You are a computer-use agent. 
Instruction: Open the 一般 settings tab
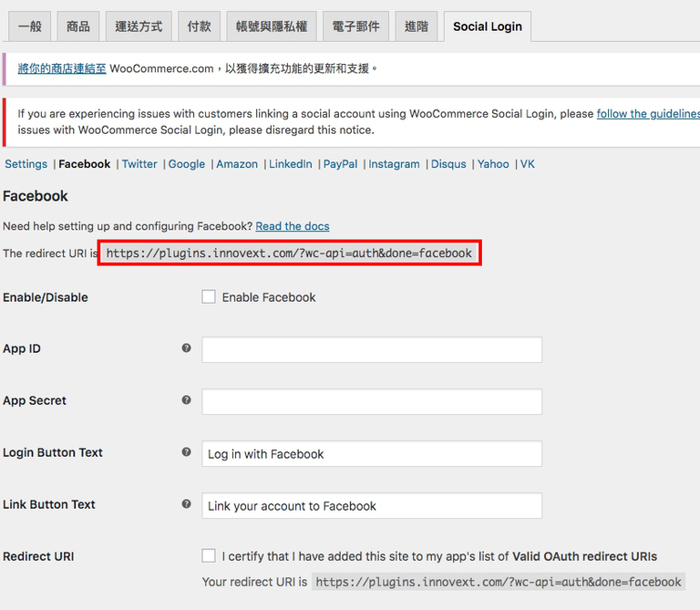click(30, 26)
